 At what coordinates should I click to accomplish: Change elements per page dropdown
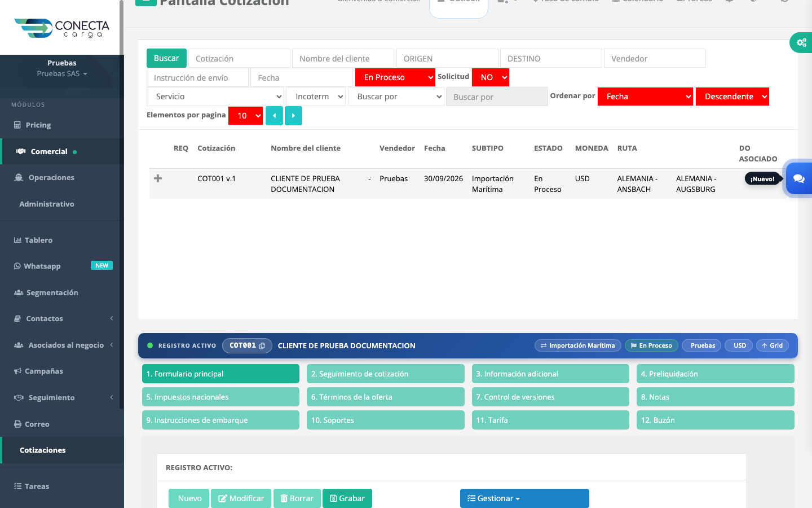245,116
